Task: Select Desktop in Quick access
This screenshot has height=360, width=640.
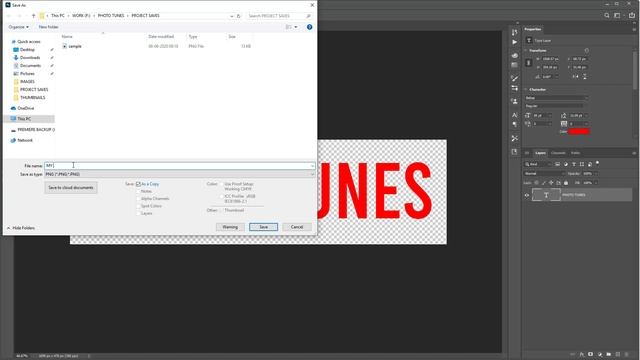Action: (27, 50)
